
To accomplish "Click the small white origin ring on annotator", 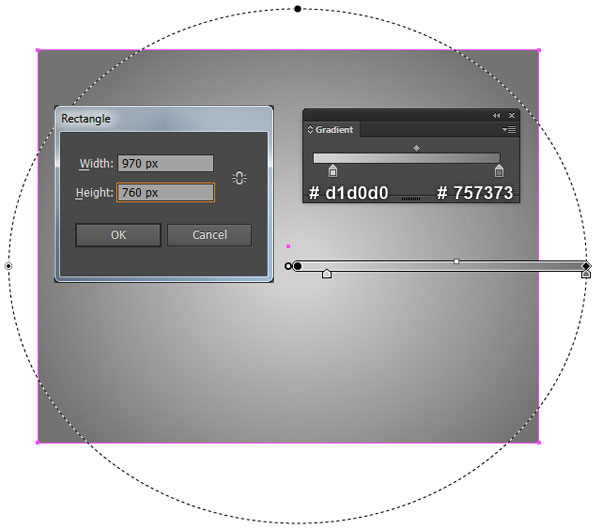I will (x=288, y=266).
